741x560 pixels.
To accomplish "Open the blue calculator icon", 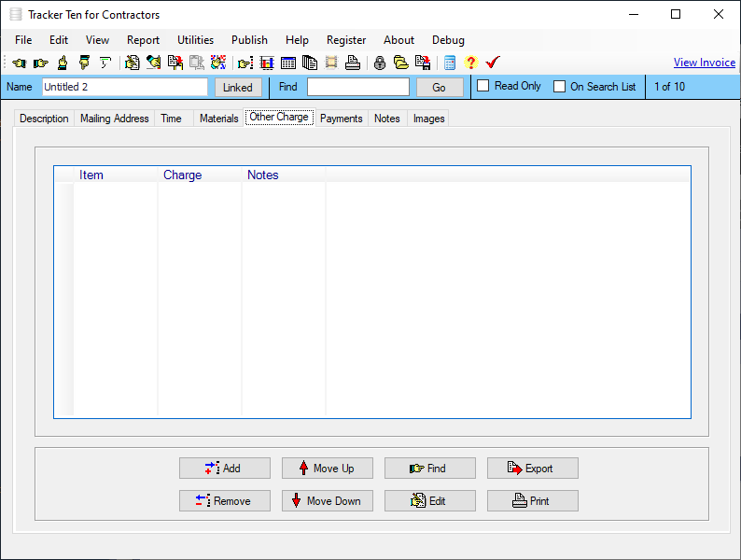I will (x=450, y=63).
